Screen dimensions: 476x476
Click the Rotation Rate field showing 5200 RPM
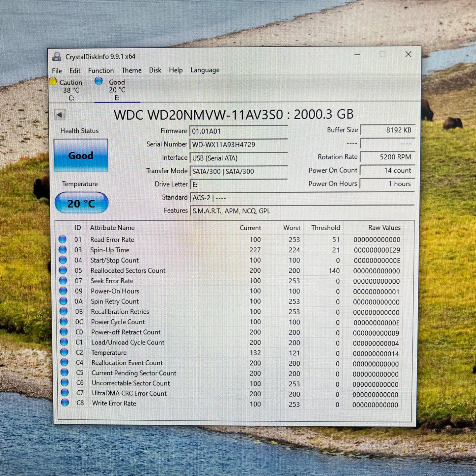[x=387, y=157]
